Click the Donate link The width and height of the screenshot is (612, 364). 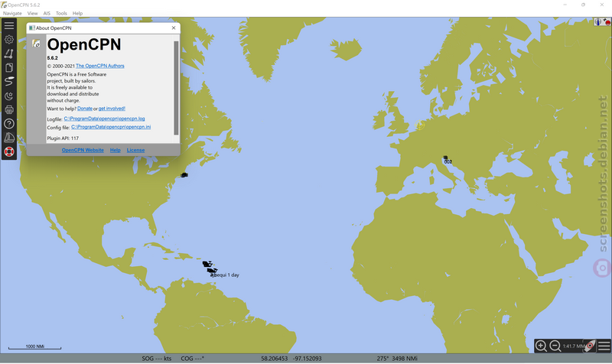click(85, 109)
